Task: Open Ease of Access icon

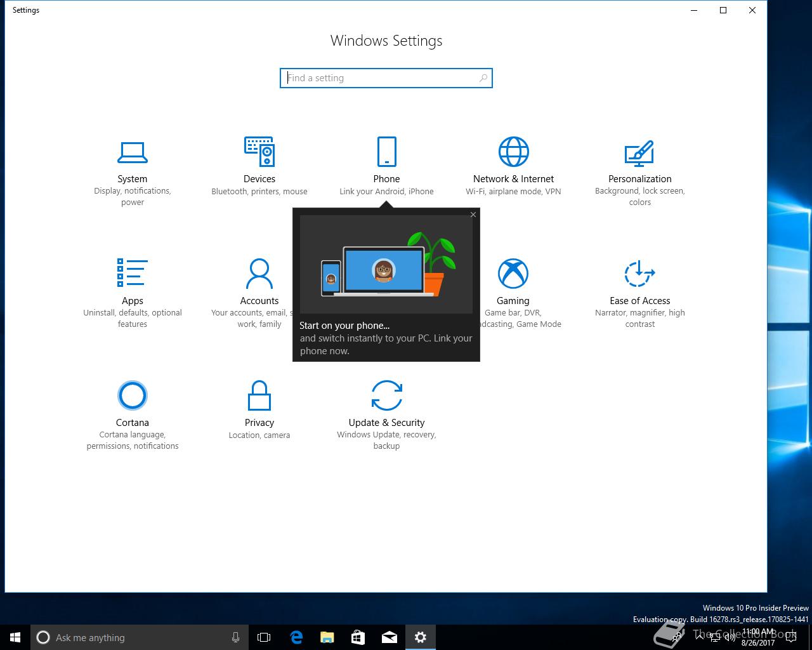Action: click(639, 274)
